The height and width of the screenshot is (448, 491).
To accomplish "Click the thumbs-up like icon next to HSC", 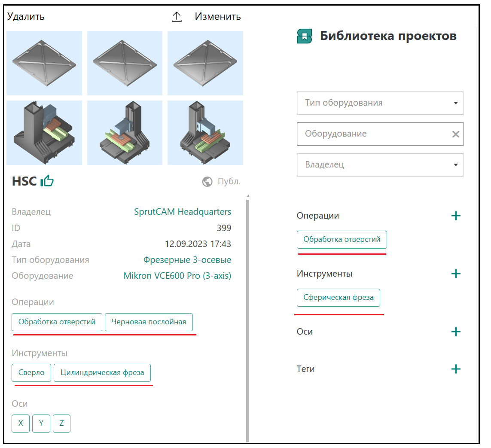I will [x=47, y=181].
